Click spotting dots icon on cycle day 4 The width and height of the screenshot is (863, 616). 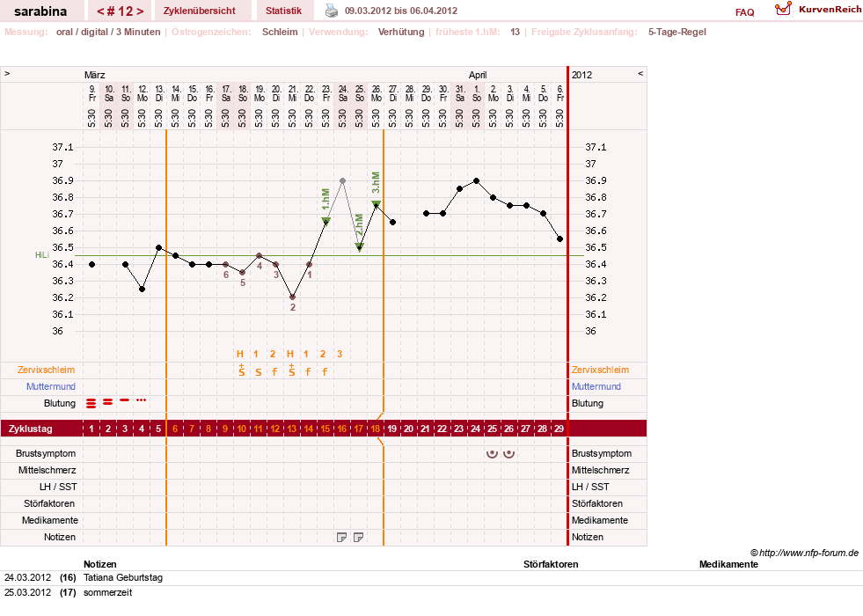click(x=142, y=400)
